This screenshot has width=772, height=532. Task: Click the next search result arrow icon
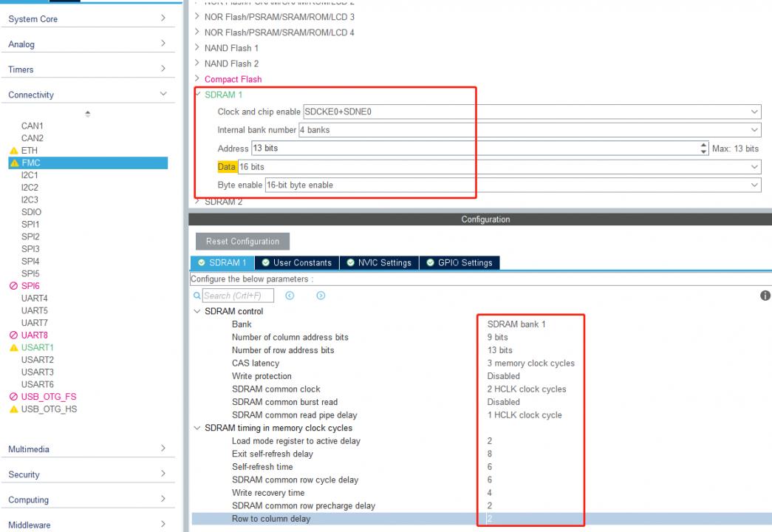pos(321,296)
